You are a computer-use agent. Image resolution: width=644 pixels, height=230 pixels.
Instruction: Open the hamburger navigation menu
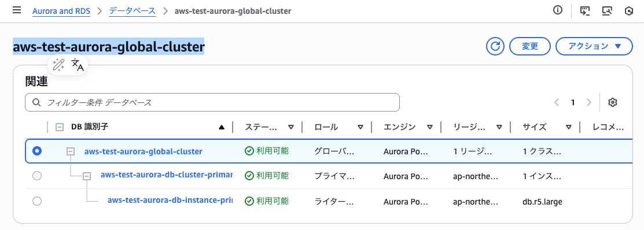tap(17, 10)
